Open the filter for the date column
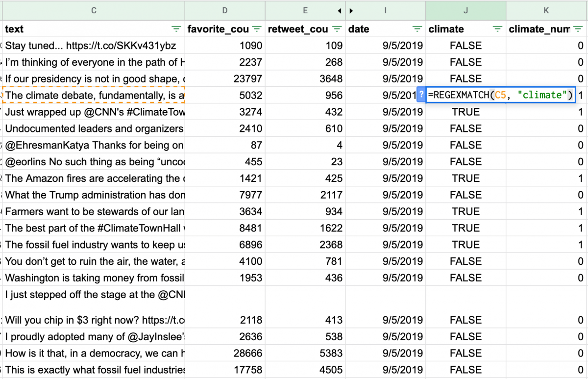 coord(417,29)
